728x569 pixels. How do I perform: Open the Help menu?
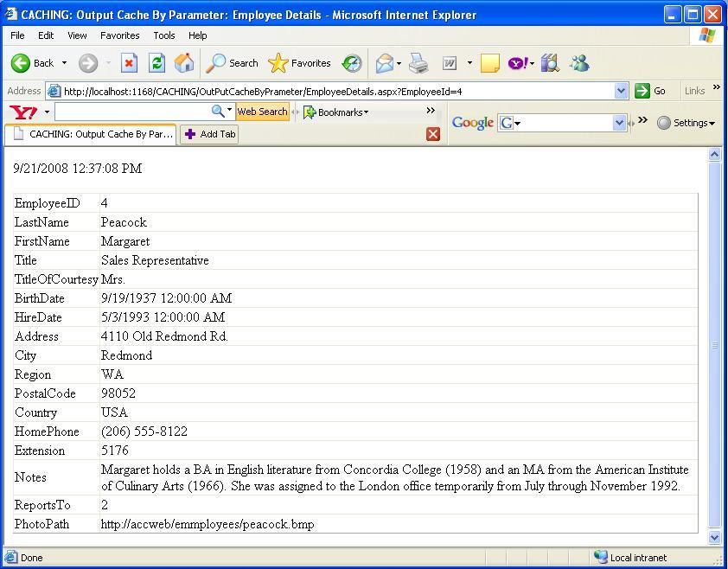[197, 35]
